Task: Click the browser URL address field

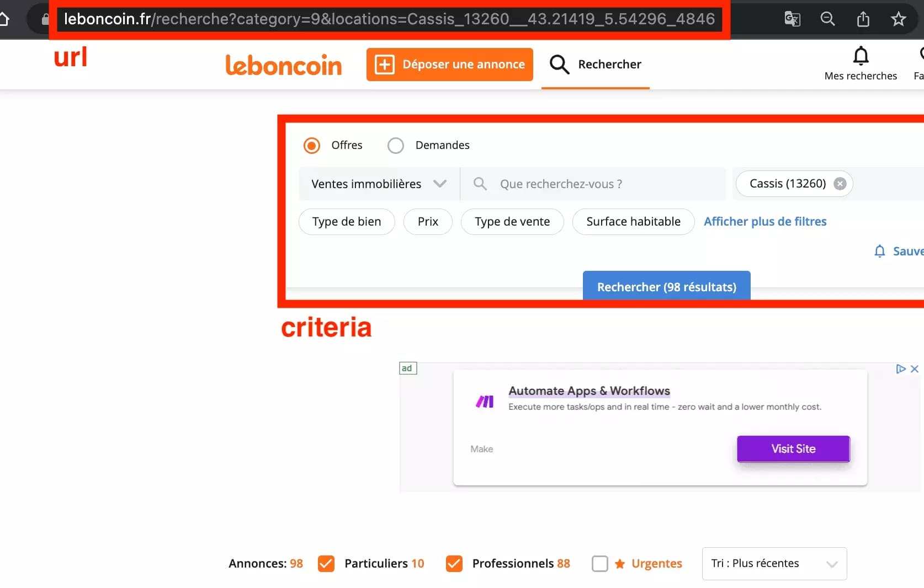Action: coord(389,19)
